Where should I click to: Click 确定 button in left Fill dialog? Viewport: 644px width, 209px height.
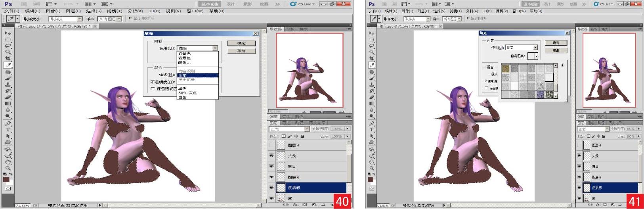click(241, 43)
